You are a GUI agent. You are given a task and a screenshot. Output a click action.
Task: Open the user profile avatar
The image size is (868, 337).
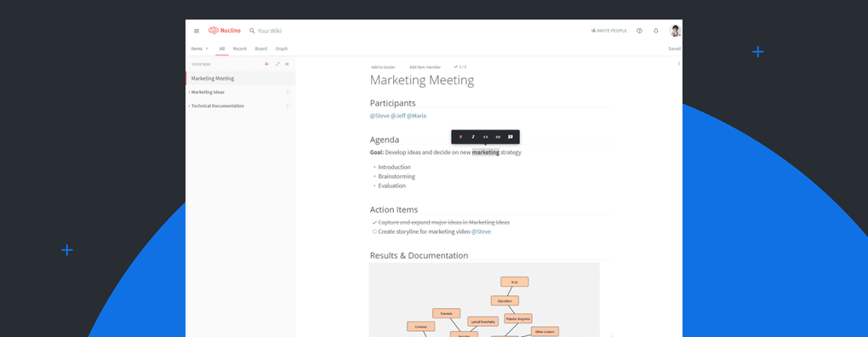[x=675, y=31]
